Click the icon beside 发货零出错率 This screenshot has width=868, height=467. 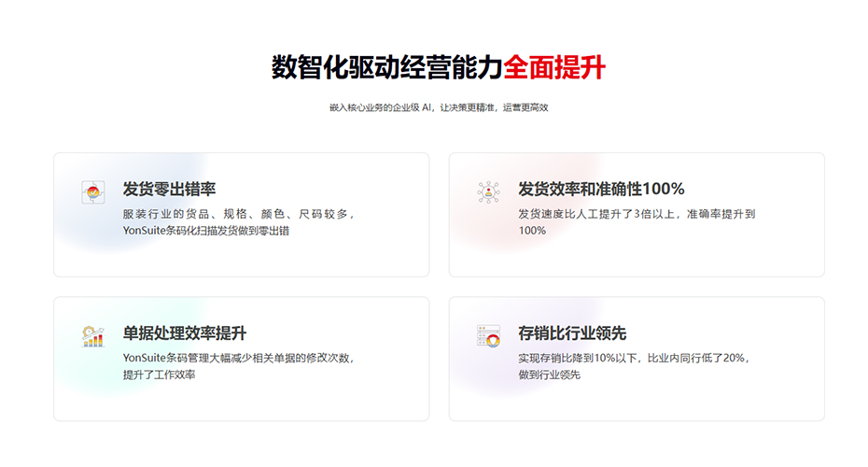(93, 192)
